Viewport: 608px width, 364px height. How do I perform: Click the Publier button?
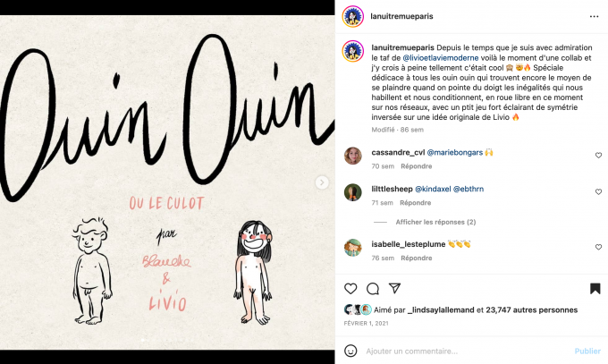point(587,351)
